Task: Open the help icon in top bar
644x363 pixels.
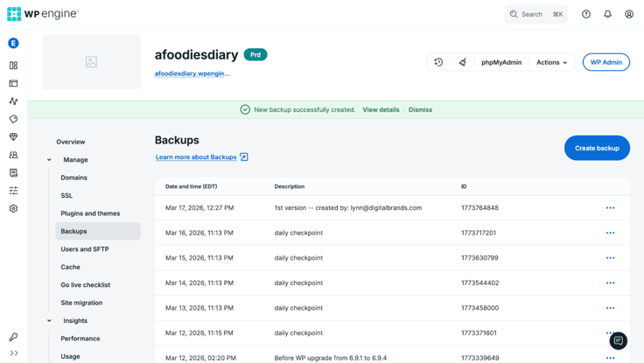Action: (x=586, y=14)
